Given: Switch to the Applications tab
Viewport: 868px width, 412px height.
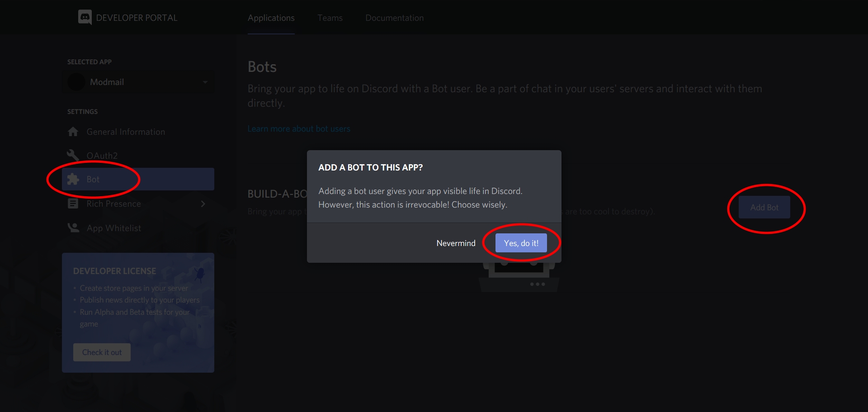Looking at the screenshot, I should point(271,18).
